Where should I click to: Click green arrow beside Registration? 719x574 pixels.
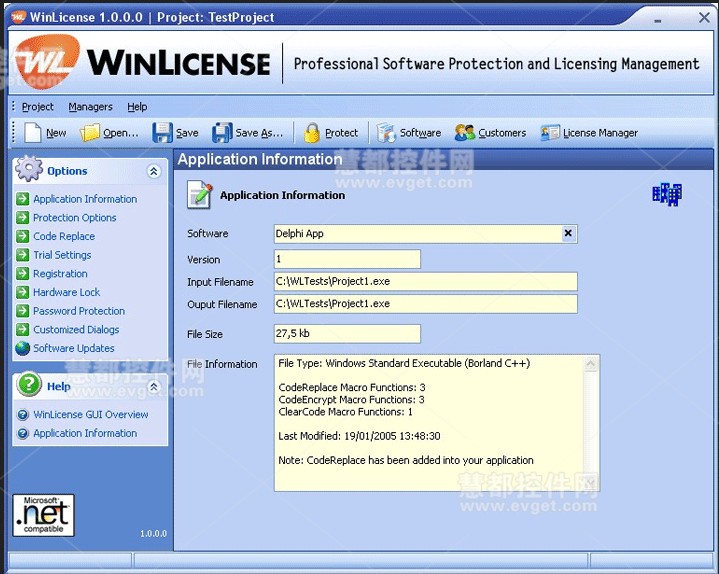pos(22,273)
